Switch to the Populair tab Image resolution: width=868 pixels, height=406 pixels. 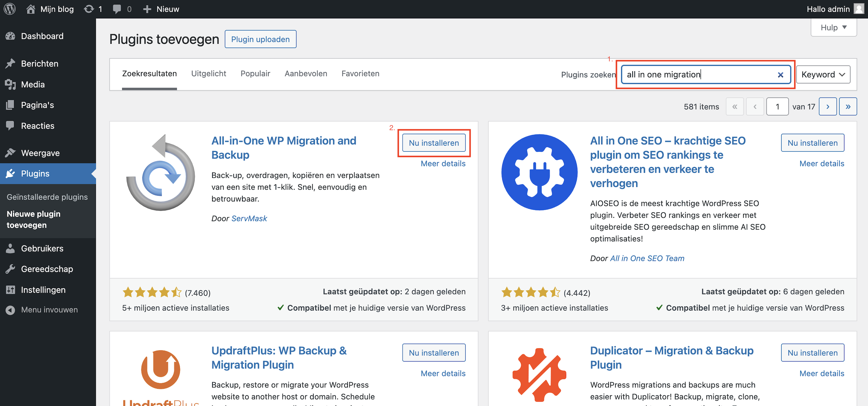pyautogui.click(x=255, y=74)
